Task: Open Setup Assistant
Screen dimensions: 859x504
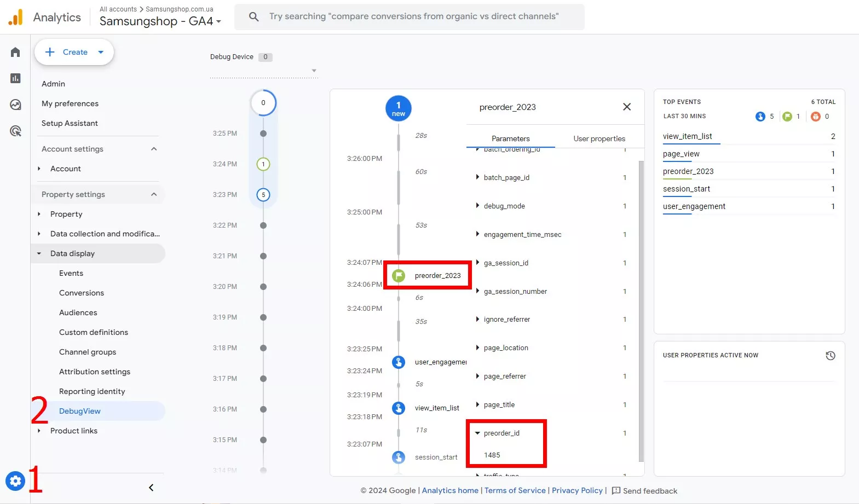Action: (70, 123)
